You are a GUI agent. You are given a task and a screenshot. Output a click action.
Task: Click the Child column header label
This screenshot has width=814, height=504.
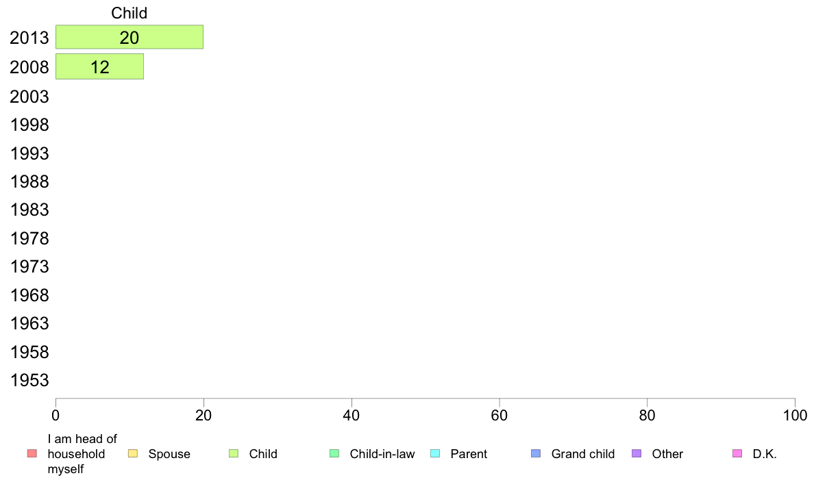(x=129, y=13)
